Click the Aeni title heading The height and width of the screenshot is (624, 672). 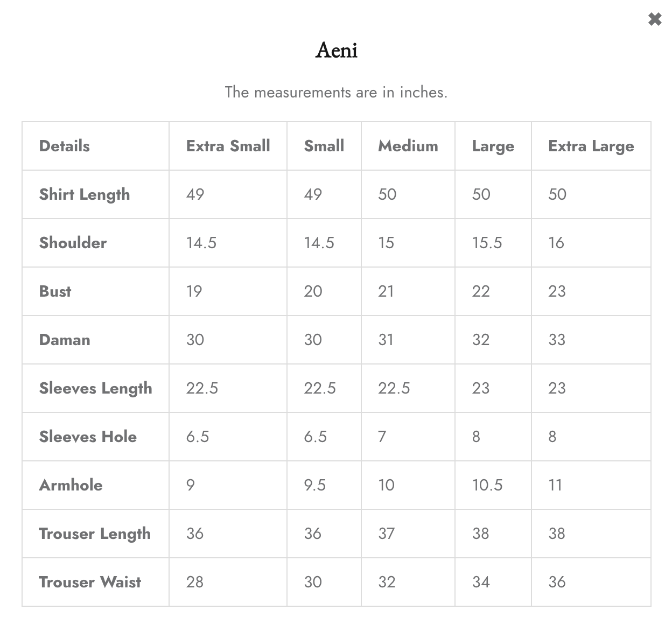click(337, 50)
